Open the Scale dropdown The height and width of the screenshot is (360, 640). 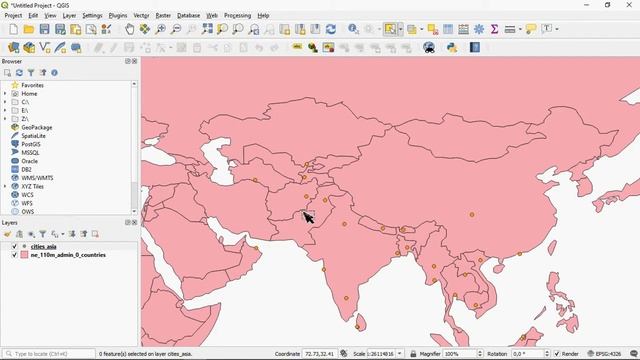click(x=400, y=353)
